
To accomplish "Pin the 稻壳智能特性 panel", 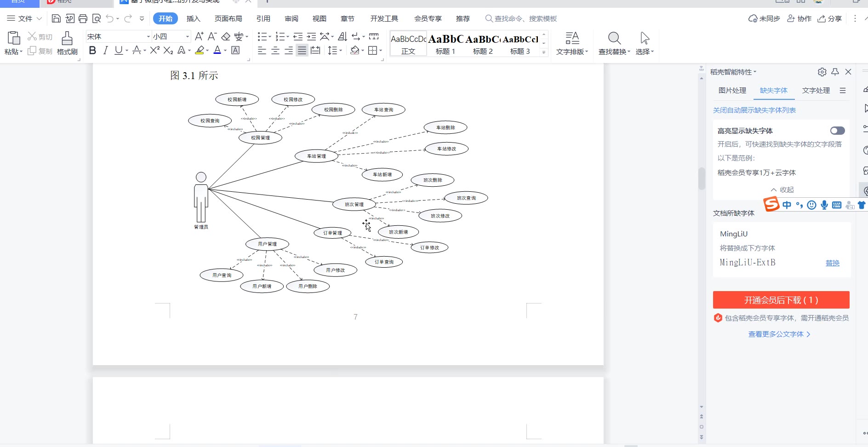I will point(835,72).
